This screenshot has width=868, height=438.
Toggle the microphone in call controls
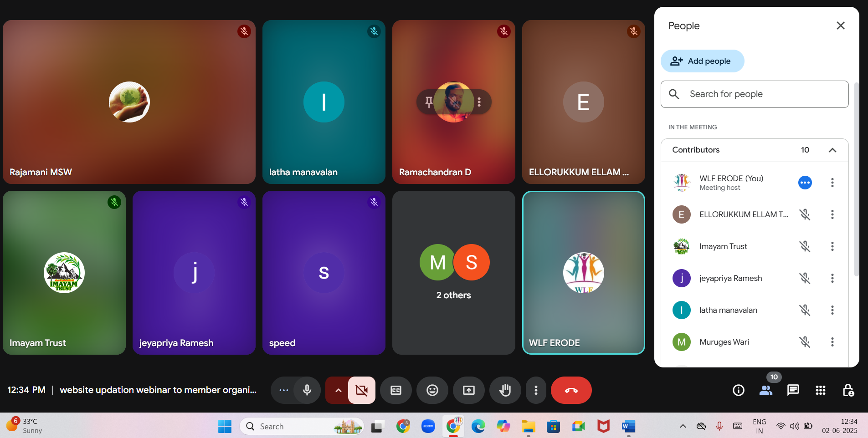(307, 390)
